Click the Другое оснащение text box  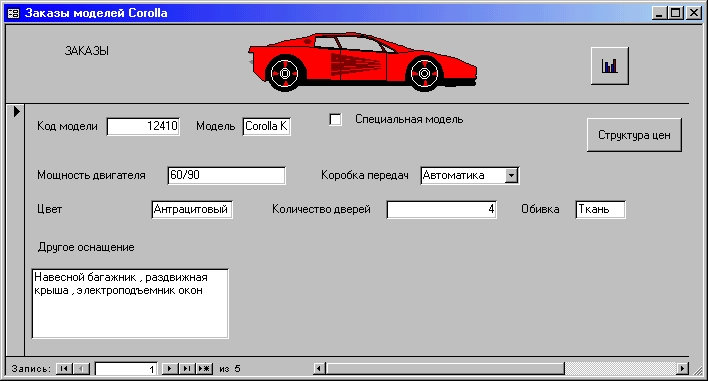pos(130,303)
